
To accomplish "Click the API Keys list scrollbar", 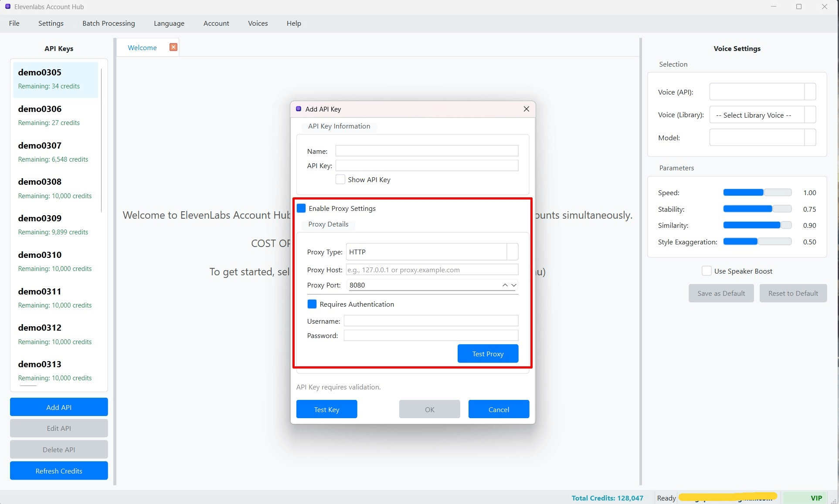I will [102, 140].
